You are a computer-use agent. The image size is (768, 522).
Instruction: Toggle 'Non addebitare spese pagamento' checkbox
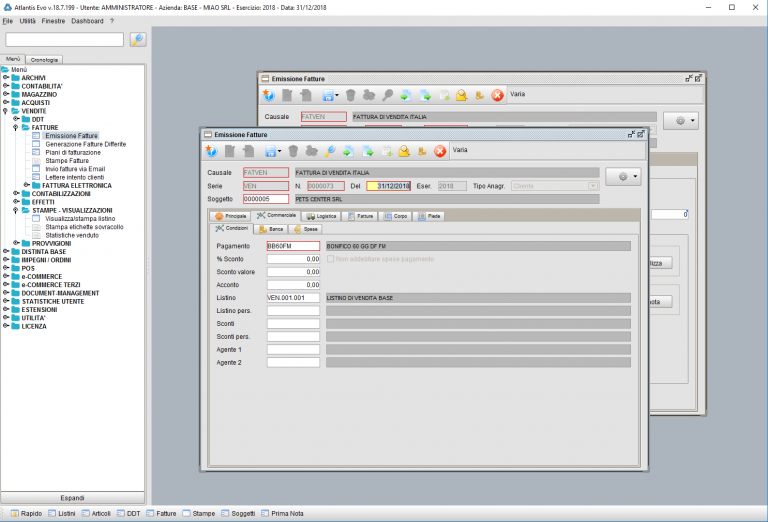331,259
